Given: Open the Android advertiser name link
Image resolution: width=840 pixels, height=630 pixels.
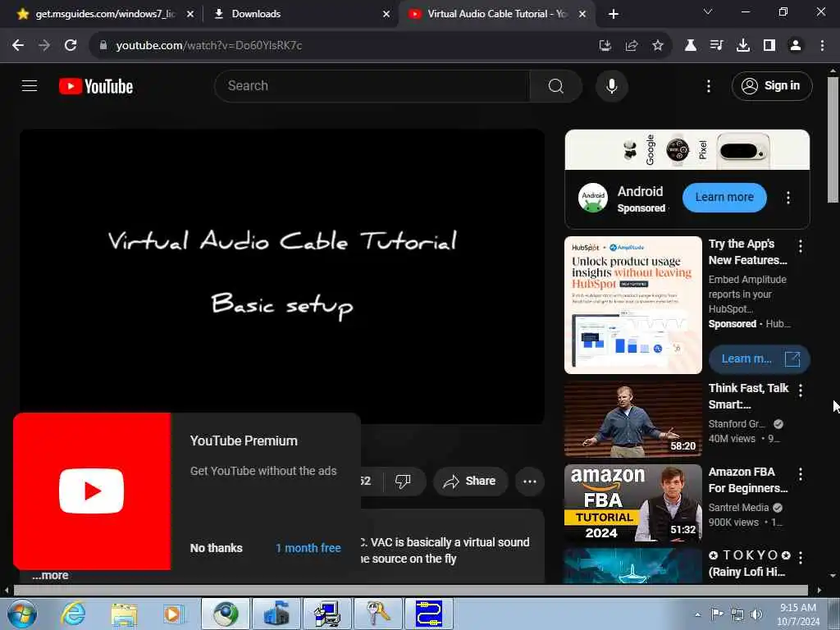Looking at the screenshot, I should click(640, 191).
